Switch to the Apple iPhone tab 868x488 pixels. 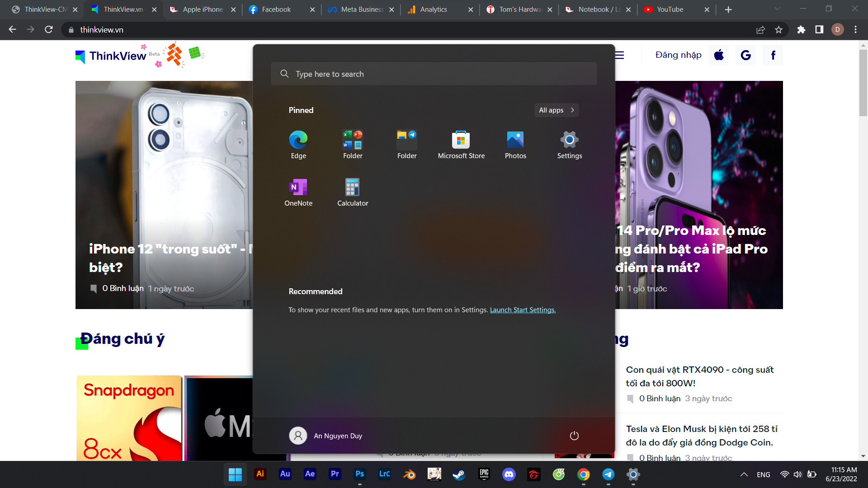click(203, 9)
